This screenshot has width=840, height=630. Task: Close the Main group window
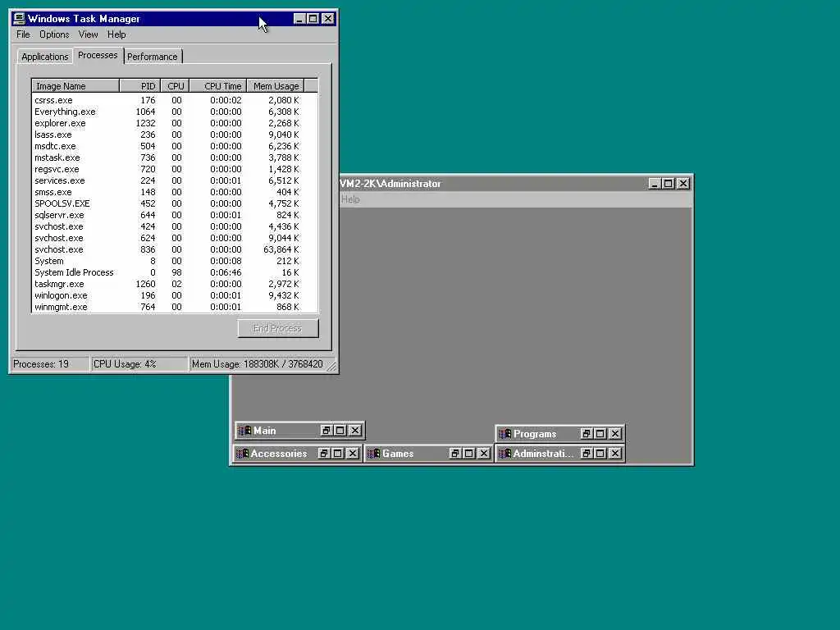tap(355, 431)
